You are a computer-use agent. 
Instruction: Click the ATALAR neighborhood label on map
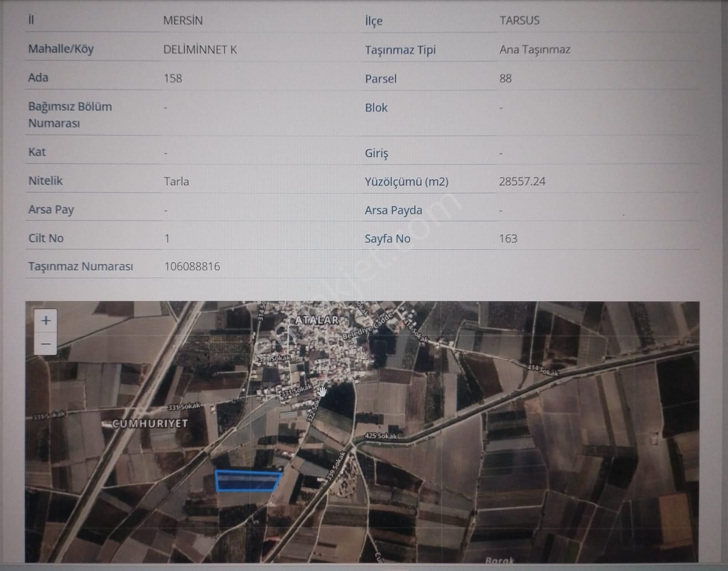tap(317, 320)
